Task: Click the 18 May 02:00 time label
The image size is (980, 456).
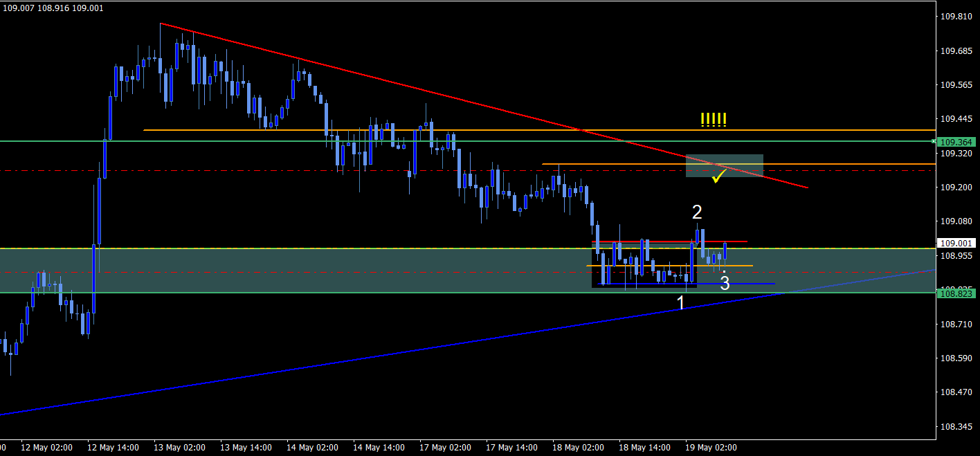Action: coord(578,448)
